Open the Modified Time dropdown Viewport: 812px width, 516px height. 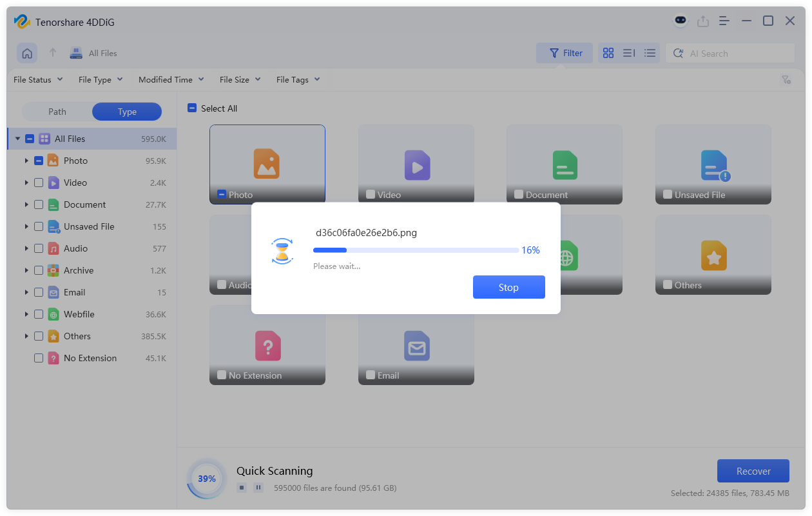[171, 79]
